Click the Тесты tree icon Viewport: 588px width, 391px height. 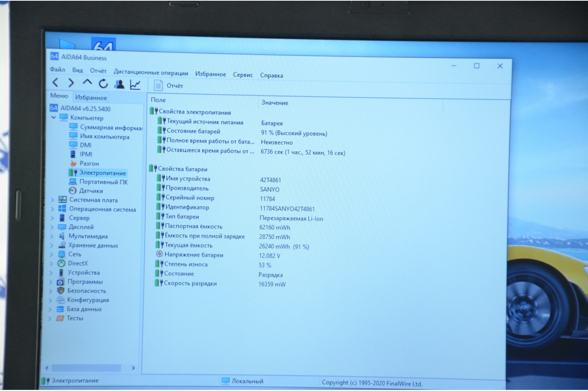pos(60,318)
